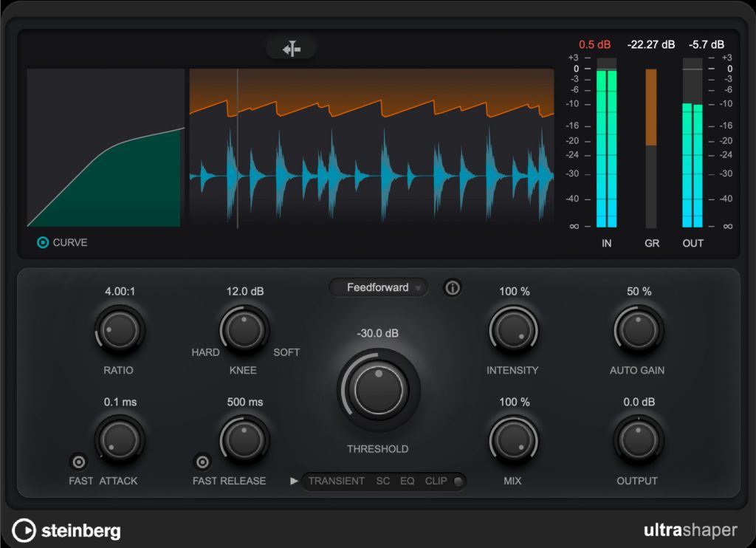Viewport: 756px width, 548px height.
Task: Toggle the Fast Release button
Action: (x=202, y=462)
